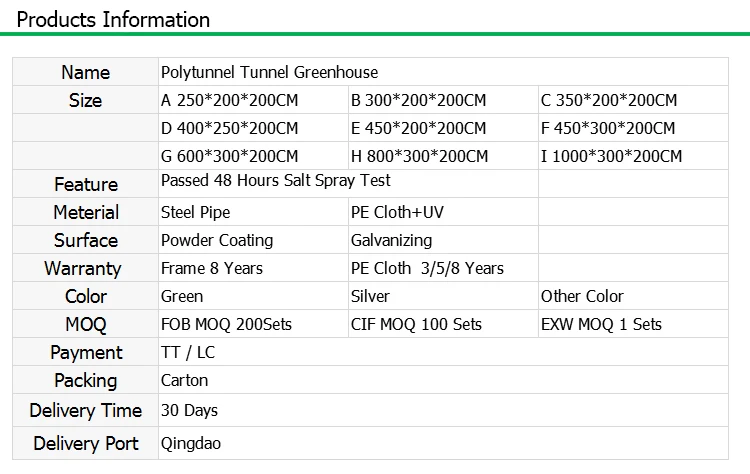
Task: Click size E 450*200*200CM
Action: 418,128
